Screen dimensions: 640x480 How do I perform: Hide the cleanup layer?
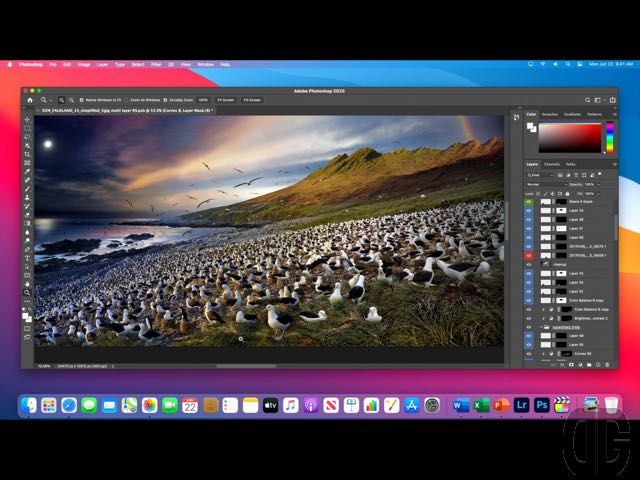[529, 264]
